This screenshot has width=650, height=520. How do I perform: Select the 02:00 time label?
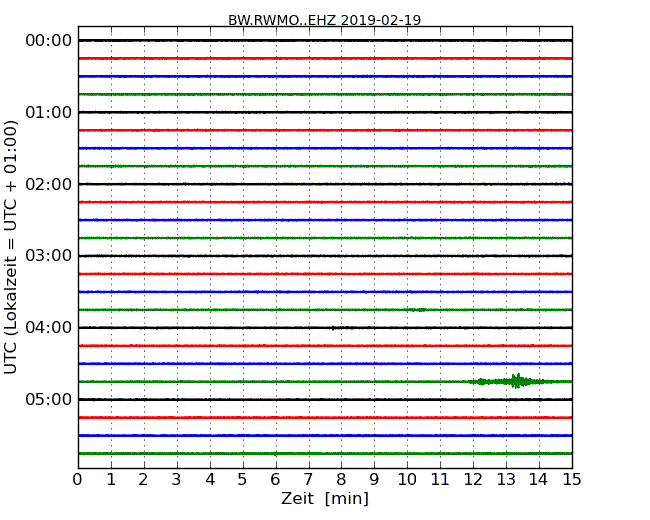49,184
